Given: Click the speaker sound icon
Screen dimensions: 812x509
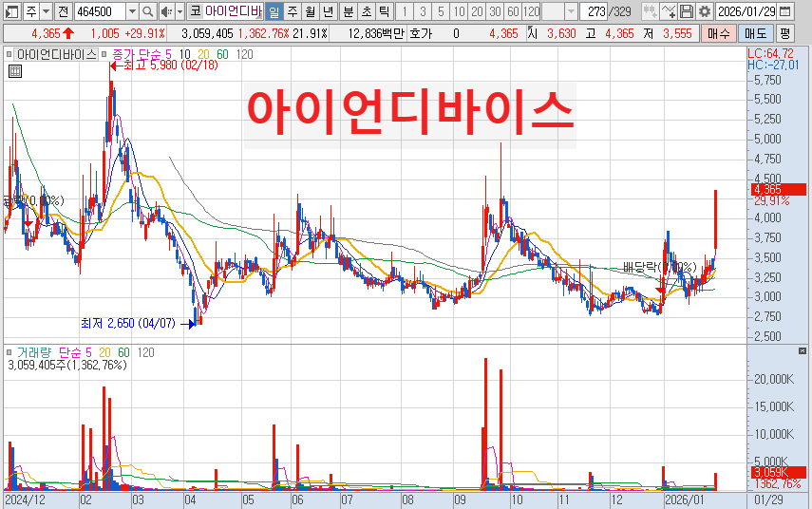Looking at the screenshot, I should [x=166, y=10].
